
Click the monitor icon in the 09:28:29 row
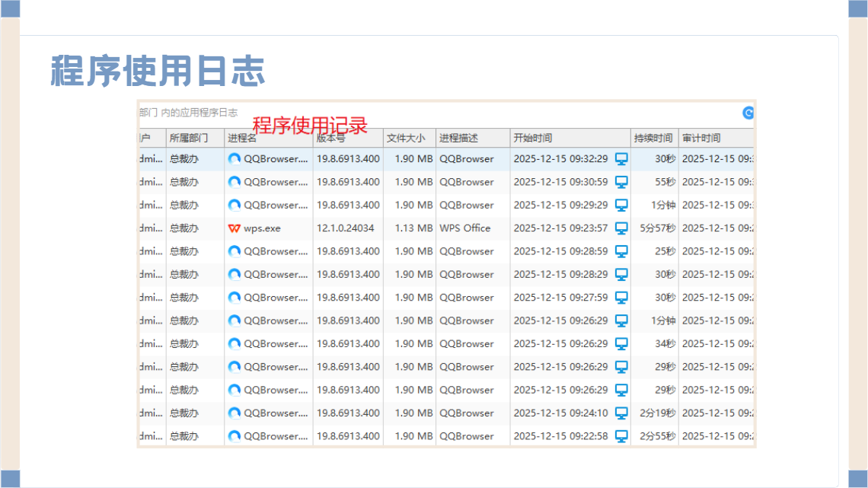(x=621, y=274)
